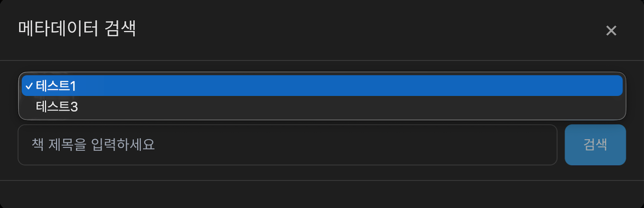Select the second option in the open dropdown
Viewport: 644px width, 208px height.
point(322,107)
